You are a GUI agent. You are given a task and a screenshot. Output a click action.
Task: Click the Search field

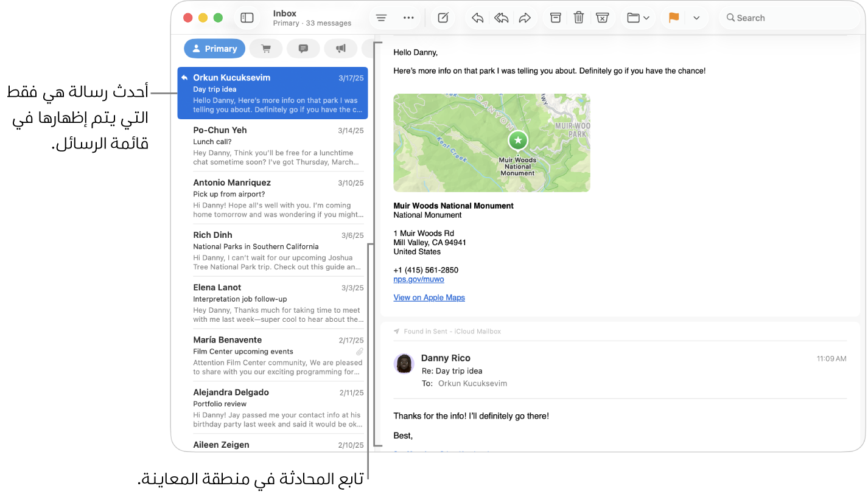click(789, 18)
